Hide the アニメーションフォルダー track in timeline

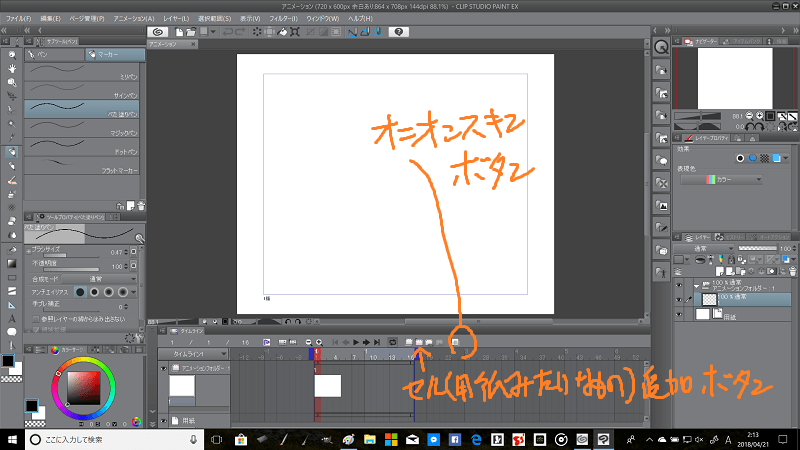[x=164, y=369]
